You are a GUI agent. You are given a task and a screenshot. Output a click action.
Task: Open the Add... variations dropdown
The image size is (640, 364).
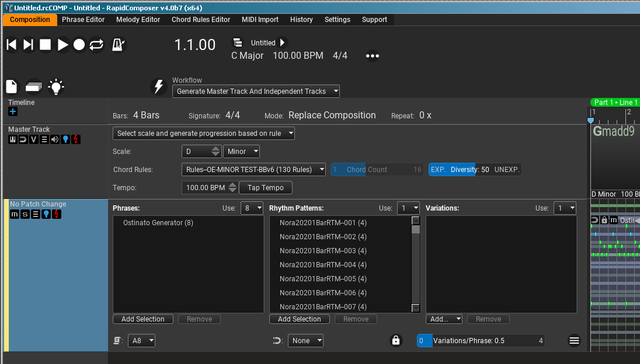444,319
